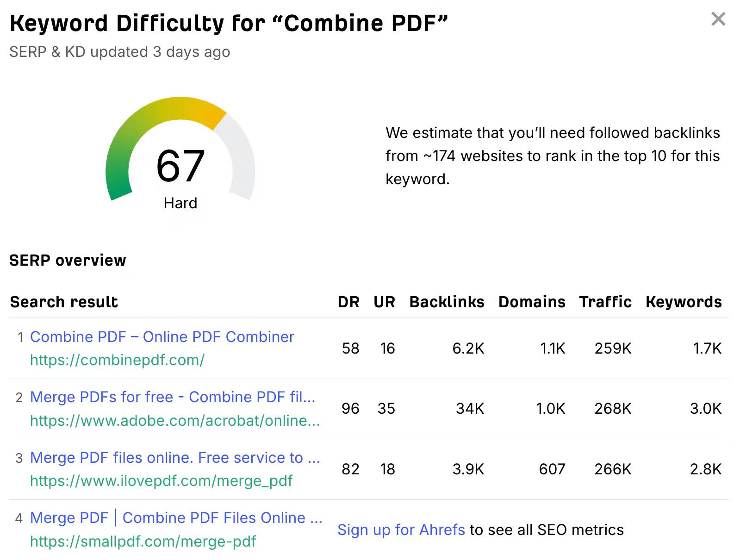Click the Domains column header

coord(532,302)
